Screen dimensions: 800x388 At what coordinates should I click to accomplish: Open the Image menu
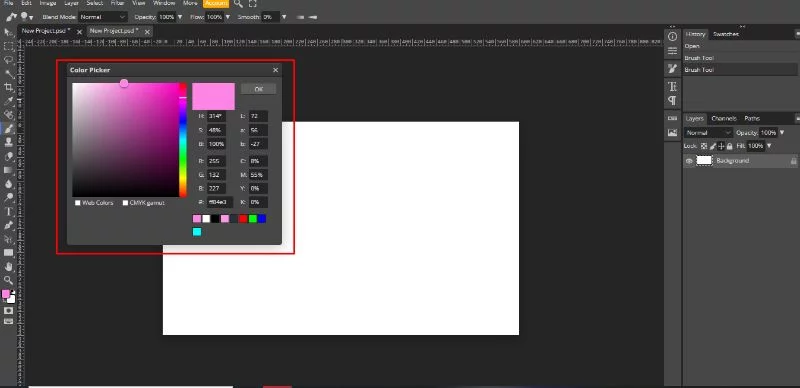coord(48,3)
